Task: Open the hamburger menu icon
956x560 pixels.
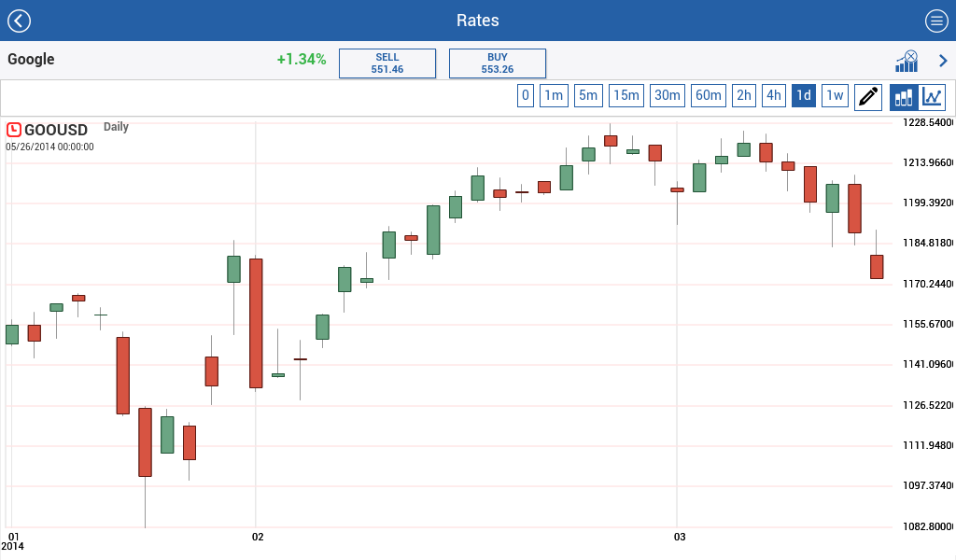Action: pyautogui.click(x=936, y=21)
